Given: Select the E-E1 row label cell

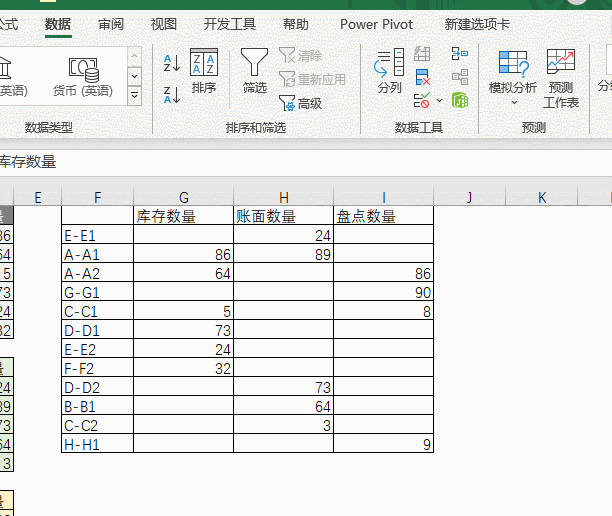Looking at the screenshot, I should click(x=97, y=235).
